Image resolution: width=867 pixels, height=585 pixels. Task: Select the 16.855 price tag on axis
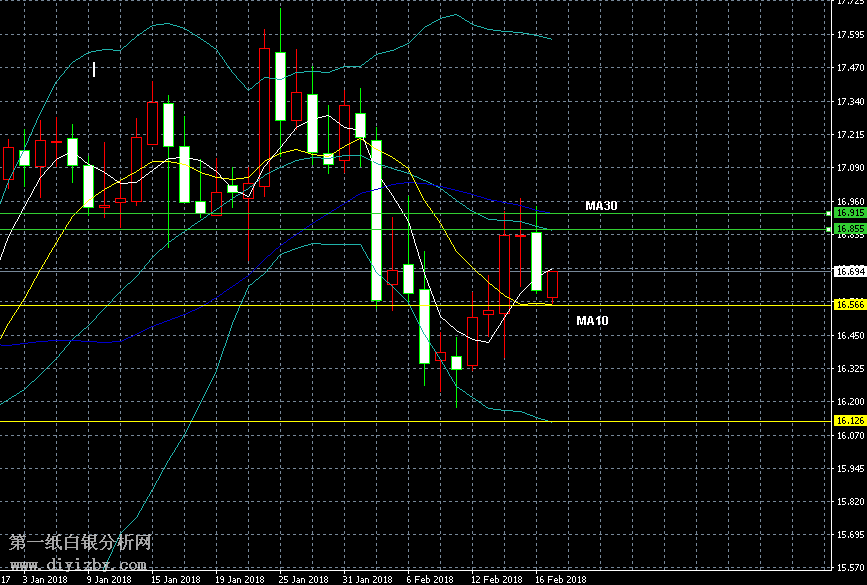click(850, 229)
